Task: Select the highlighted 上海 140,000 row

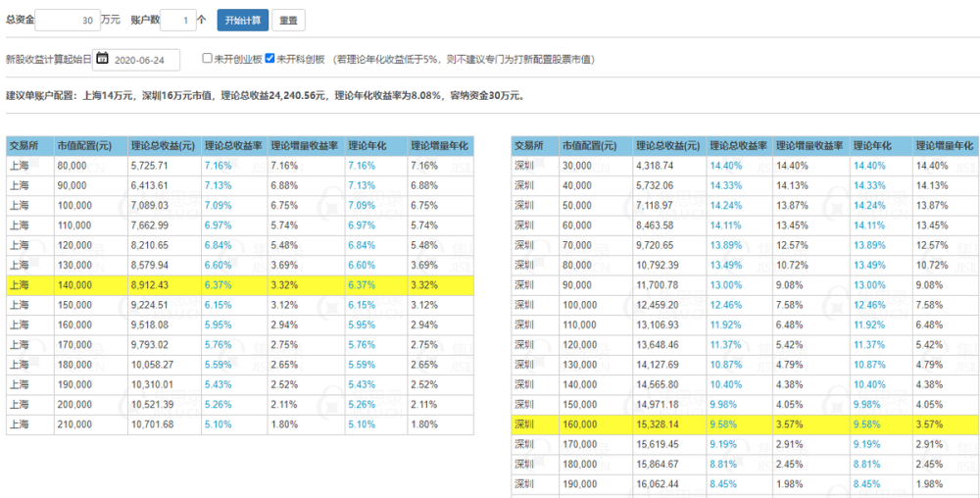Action: pos(240,285)
